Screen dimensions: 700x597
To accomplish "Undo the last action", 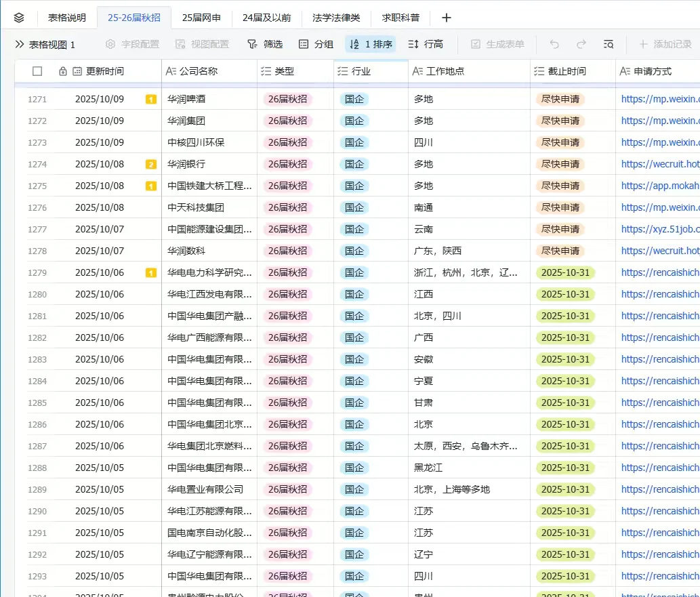I will click(x=554, y=44).
